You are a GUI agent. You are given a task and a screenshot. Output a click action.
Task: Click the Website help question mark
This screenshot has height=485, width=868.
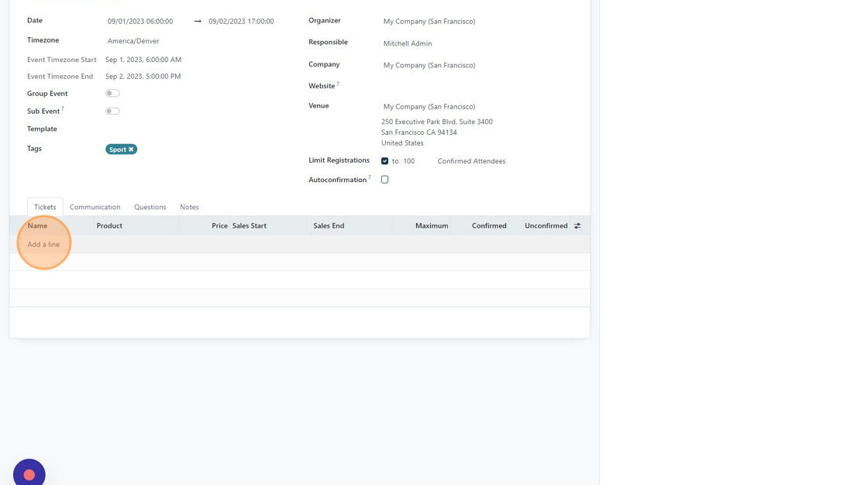click(x=338, y=84)
